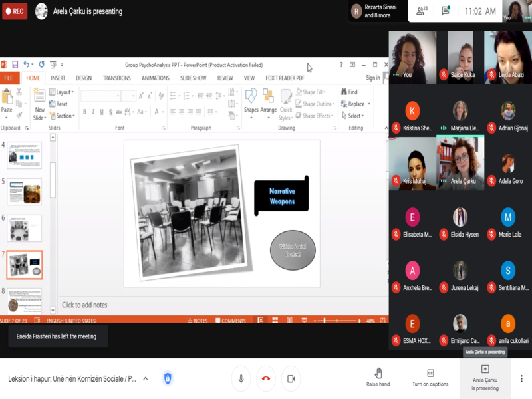
Task: Select slide 5 thumbnail in the panel
Action: [25, 192]
